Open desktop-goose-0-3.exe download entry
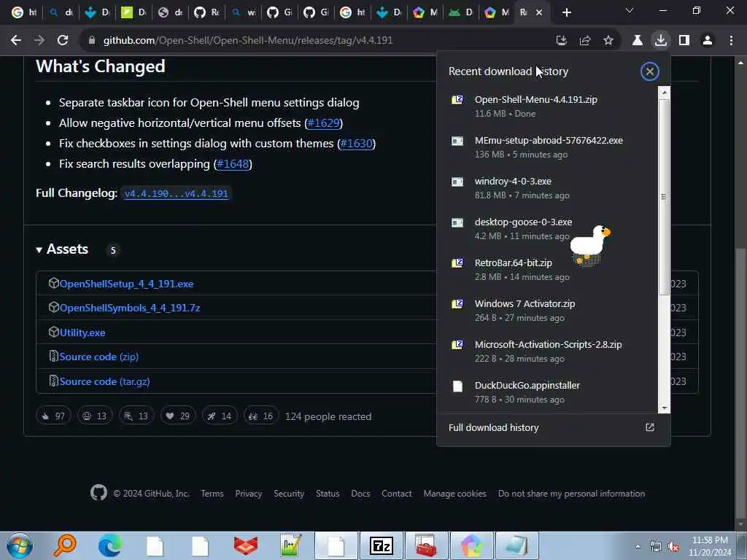This screenshot has width=747, height=560. pyautogui.click(x=547, y=229)
